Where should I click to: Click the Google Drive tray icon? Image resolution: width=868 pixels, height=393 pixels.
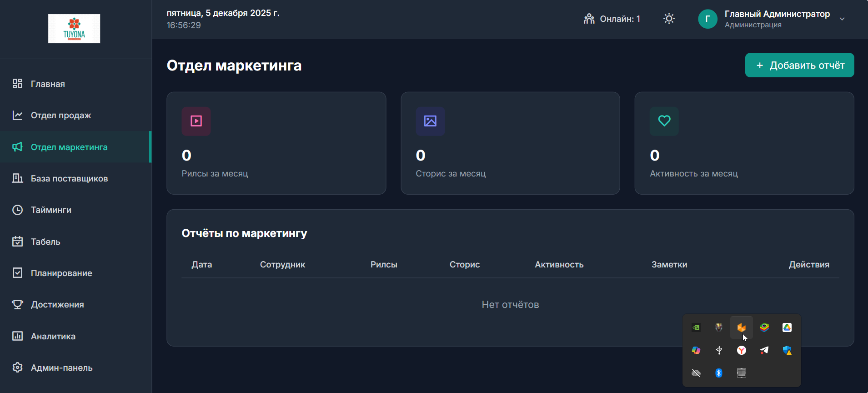click(787, 327)
